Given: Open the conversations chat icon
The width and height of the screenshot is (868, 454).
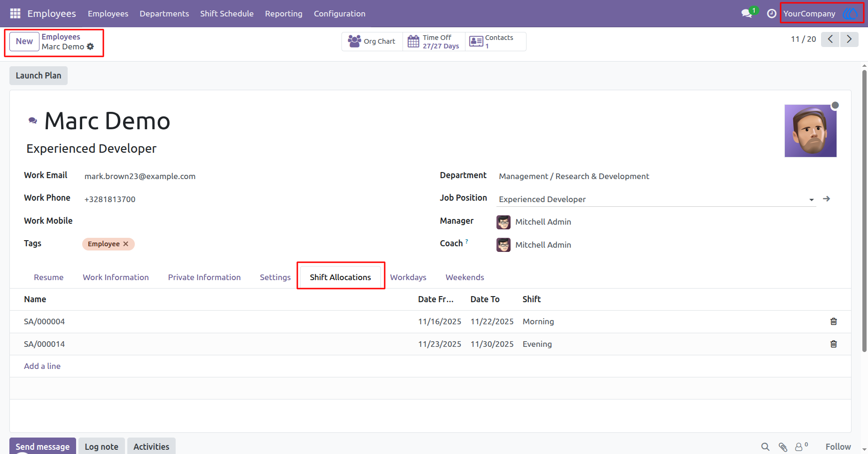Looking at the screenshot, I should tap(747, 14).
